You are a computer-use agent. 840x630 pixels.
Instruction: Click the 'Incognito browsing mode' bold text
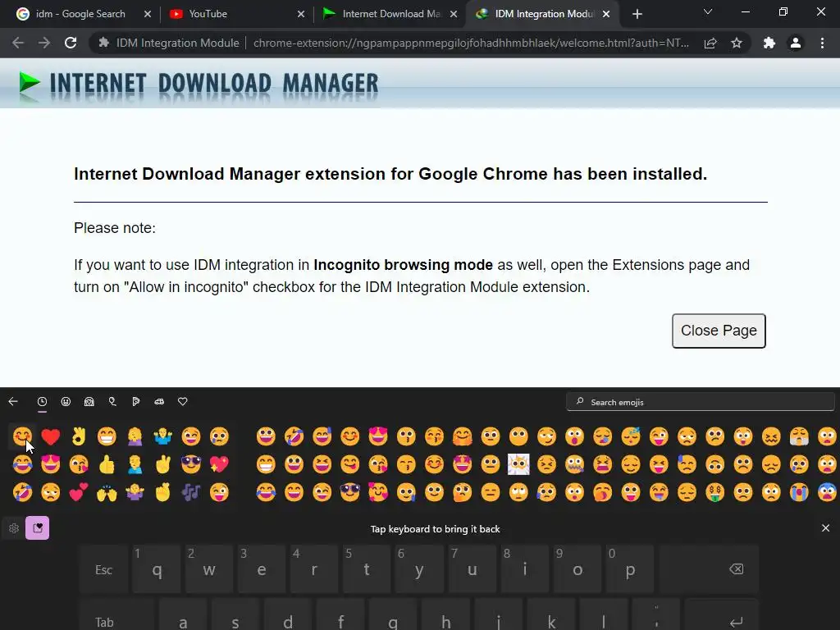pos(403,265)
